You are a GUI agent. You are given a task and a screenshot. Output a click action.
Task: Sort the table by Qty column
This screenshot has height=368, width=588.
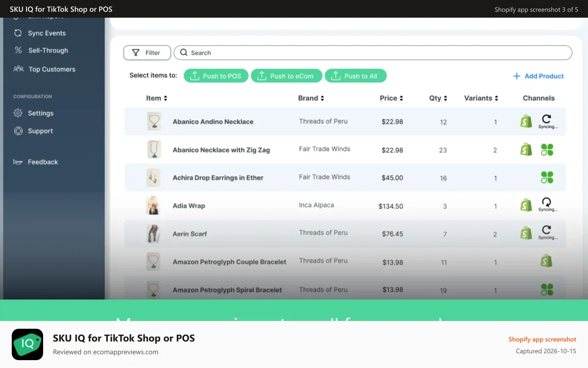(x=438, y=98)
